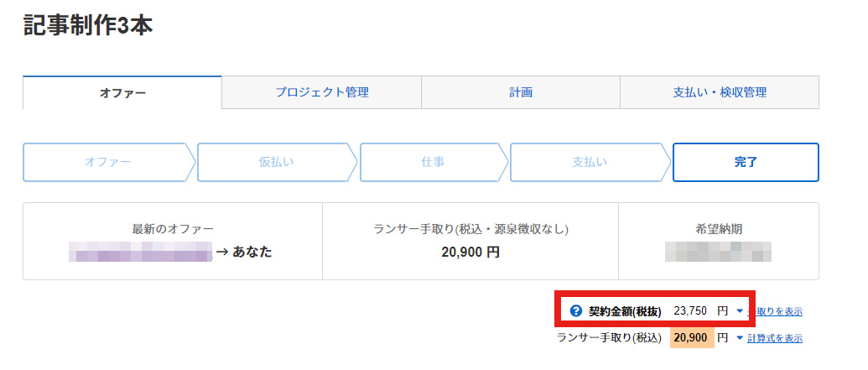Click the 記事制作3本 page title
The image size is (868, 370).
(x=88, y=26)
